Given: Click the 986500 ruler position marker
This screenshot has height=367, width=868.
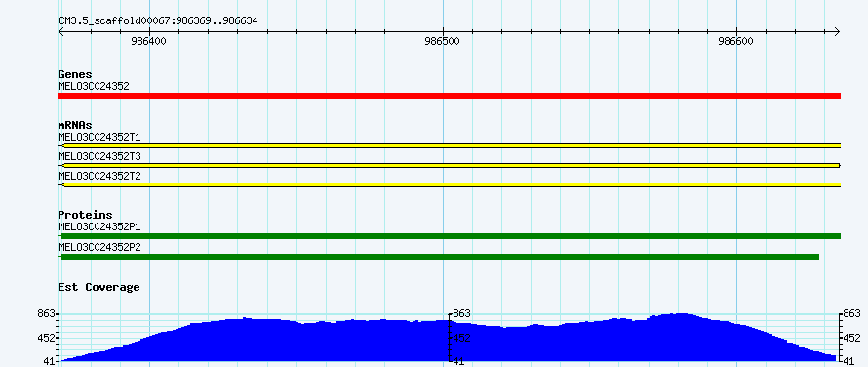Looking at the screenshot, I should tap(442, 41).
